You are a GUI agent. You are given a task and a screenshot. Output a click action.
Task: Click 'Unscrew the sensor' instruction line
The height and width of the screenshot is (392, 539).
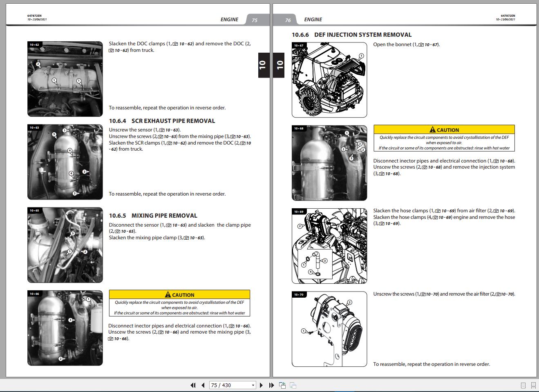point(145,130)
